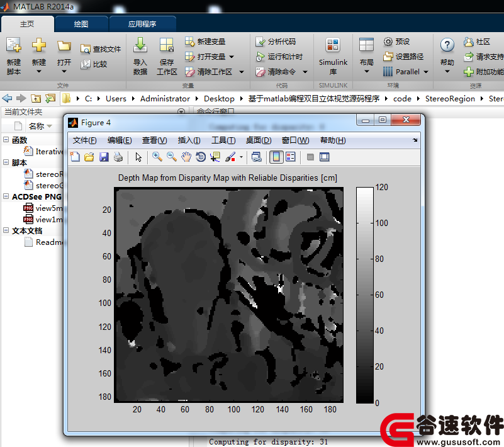Click Save Figure floppy disk icon

coord(104,157)
